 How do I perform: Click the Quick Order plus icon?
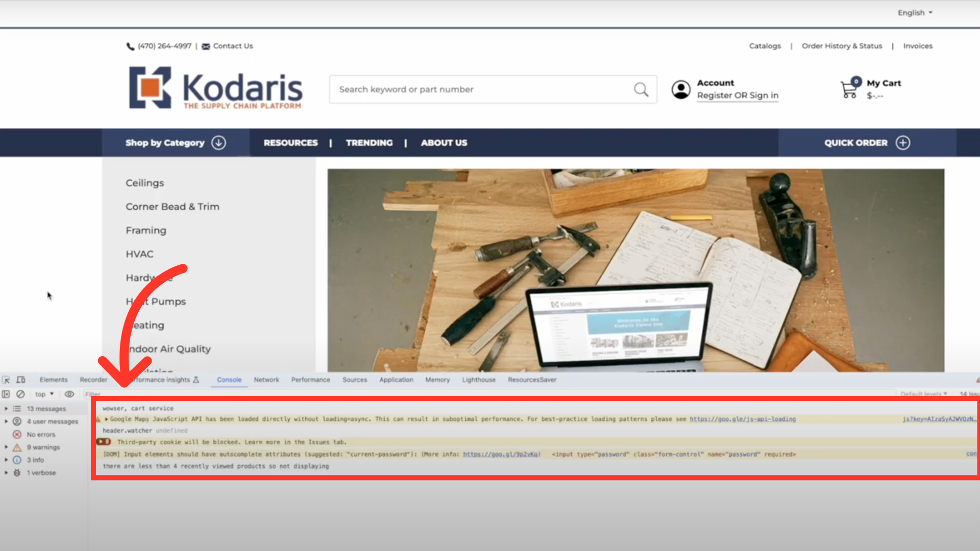tap(902, 143)
